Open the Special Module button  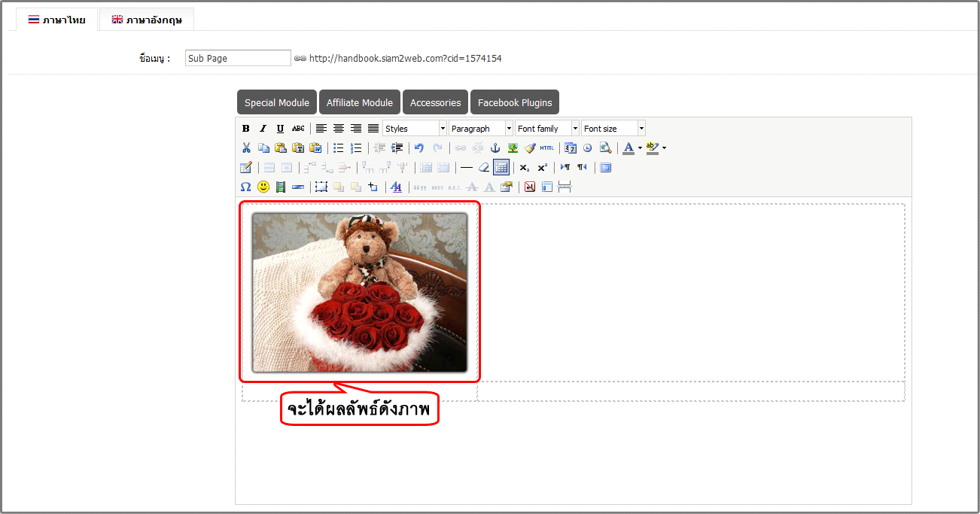pyautogui.click(x=277, y=102)
